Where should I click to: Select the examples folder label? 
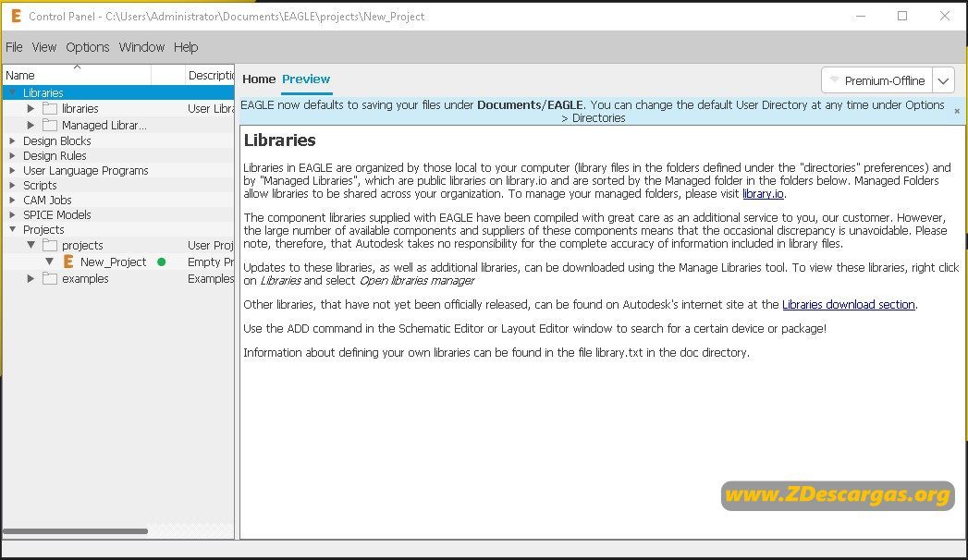tap(85, 279)
